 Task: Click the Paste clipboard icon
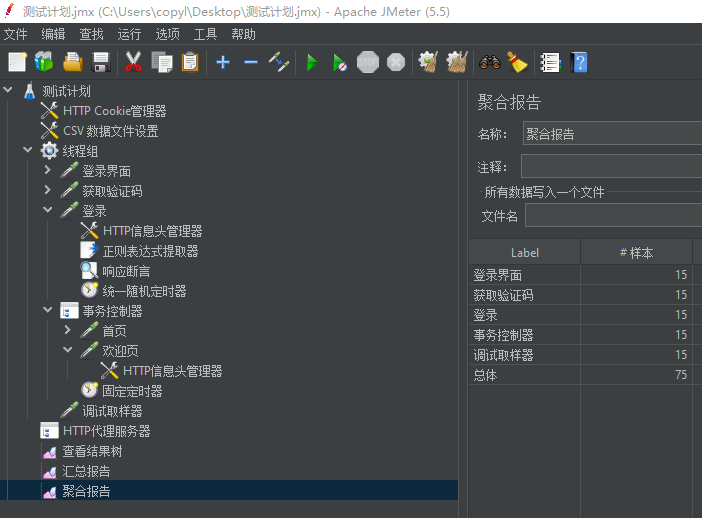(x=190, y=62)
